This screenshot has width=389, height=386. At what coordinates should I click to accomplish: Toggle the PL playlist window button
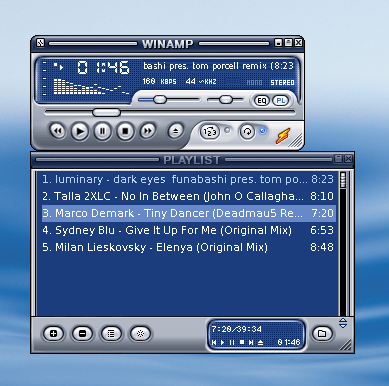click(x=281, y=101)
